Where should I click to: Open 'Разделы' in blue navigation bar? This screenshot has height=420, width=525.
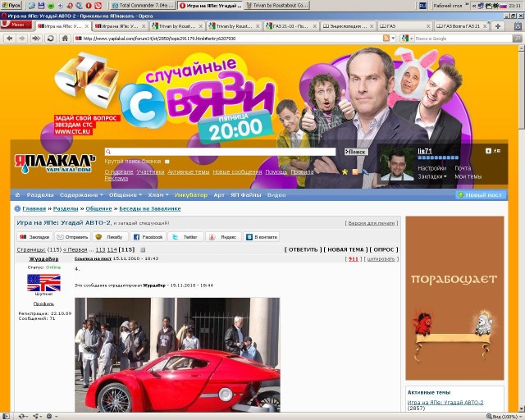[40, 195]
